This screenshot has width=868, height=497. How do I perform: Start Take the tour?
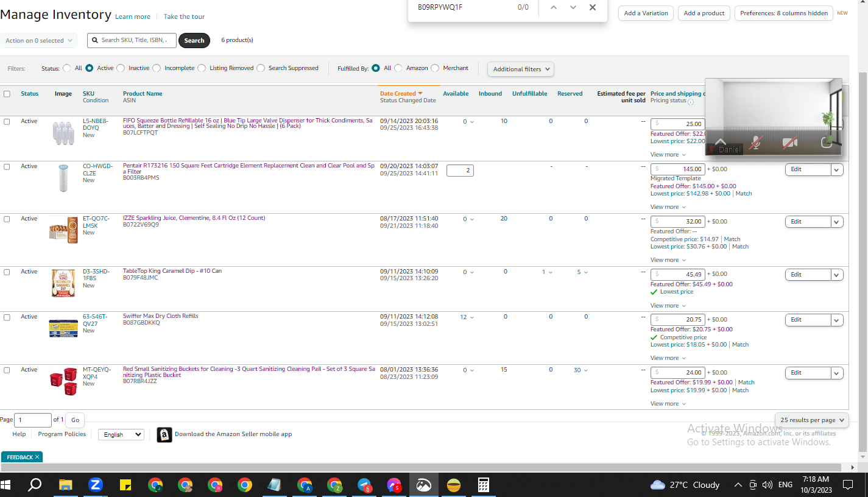pos(184,17)
